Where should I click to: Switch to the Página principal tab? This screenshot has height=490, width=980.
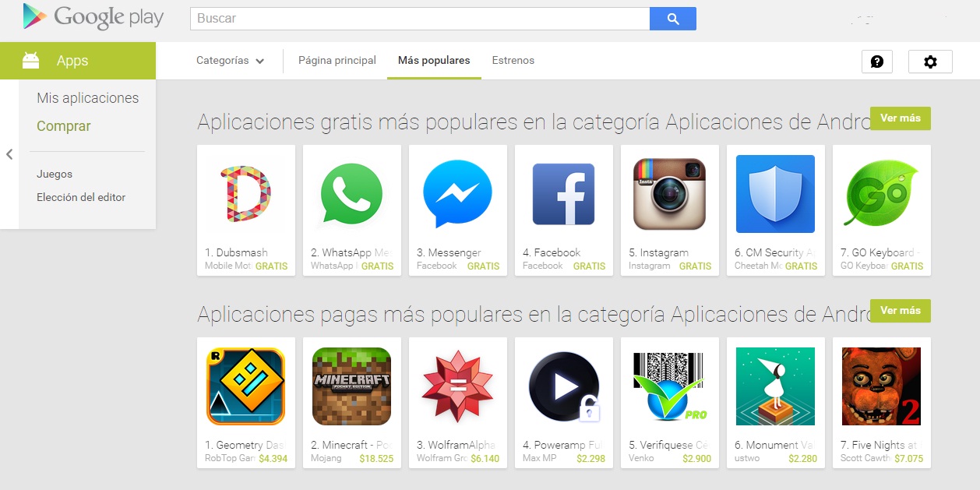tap(337, 60)
